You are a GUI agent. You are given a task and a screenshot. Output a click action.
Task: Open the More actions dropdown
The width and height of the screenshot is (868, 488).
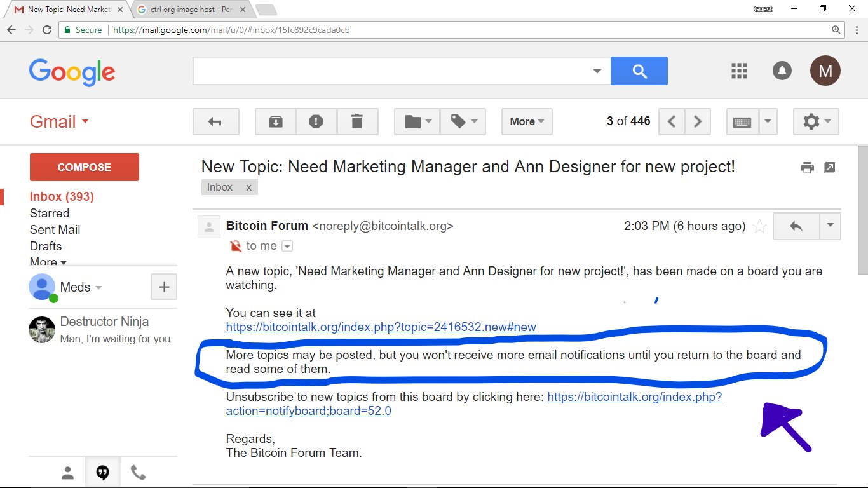527,122
